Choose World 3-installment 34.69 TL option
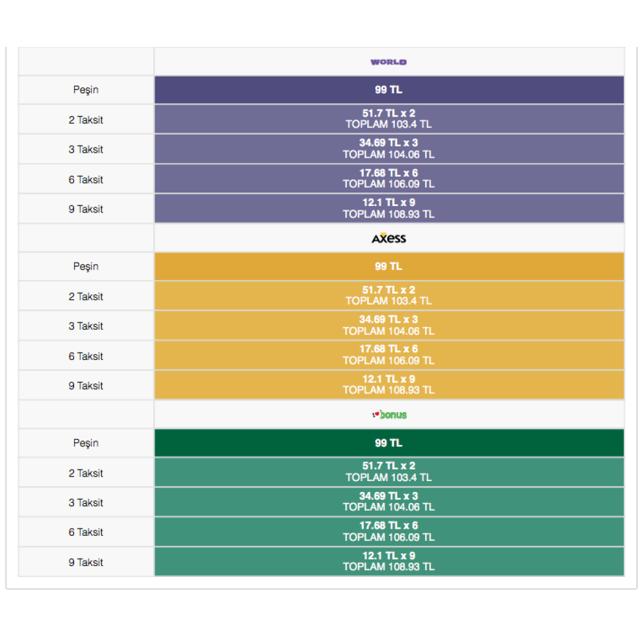The image size is (644, 644). (x=388, y=149)
